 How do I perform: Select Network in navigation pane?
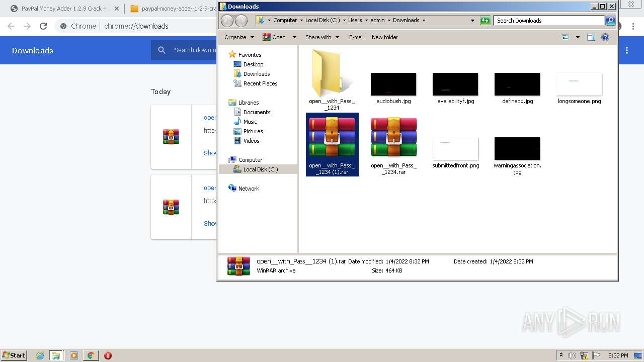point(244,189)
